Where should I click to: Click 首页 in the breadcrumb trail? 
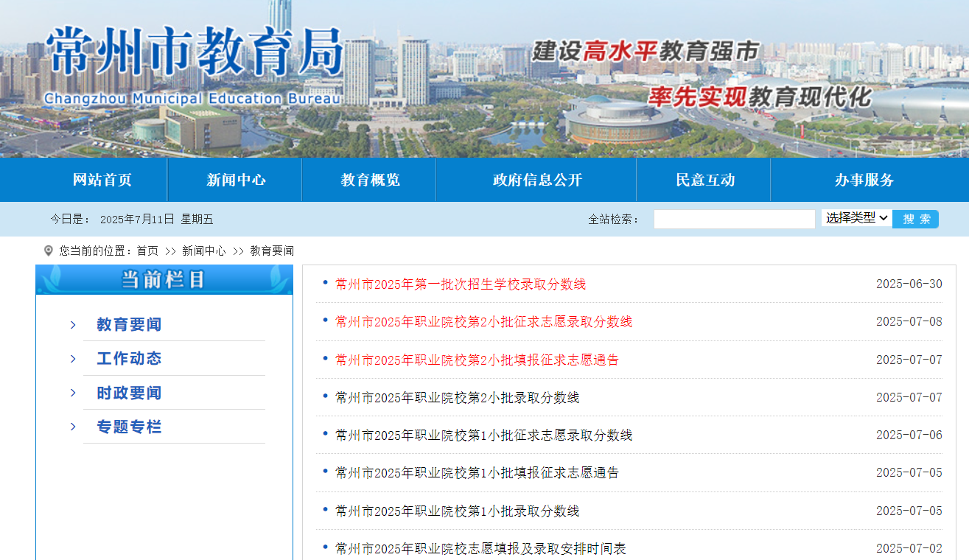point(147,251)
